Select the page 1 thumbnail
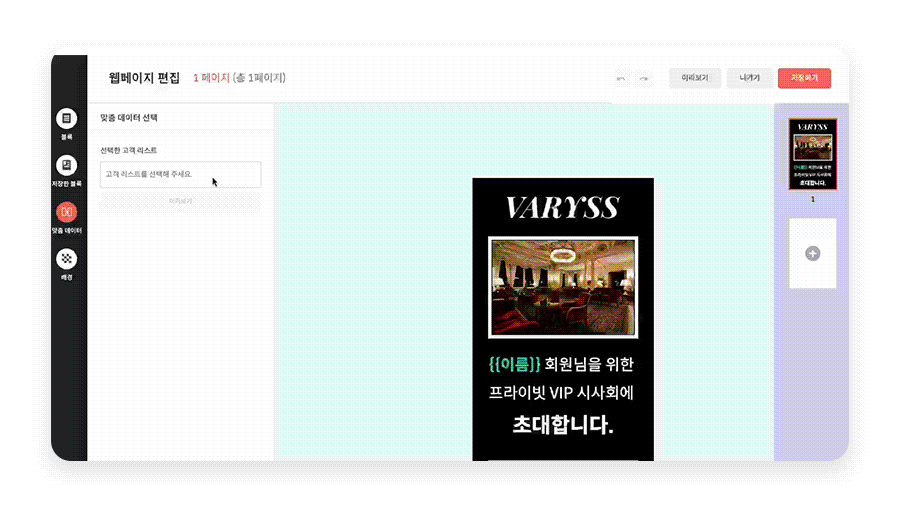Screen dimensions: 900x506 (x=812, y=154)
